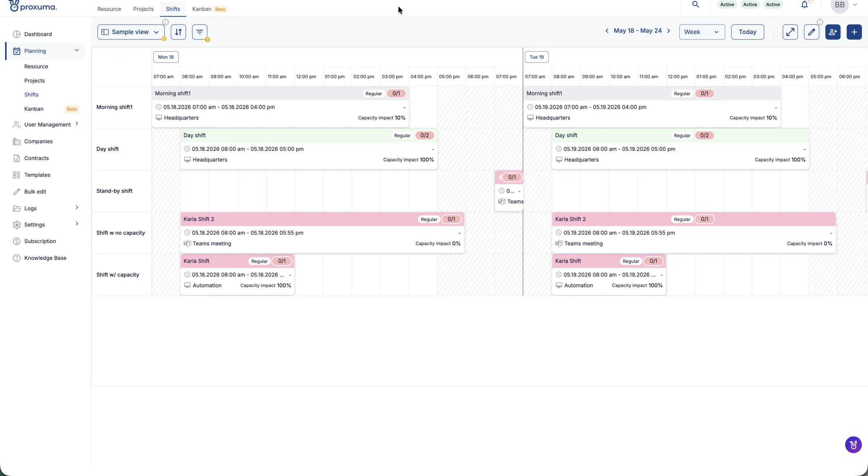Click the BB user avatar
Screen dimensions: 868x476
point(839,5)
